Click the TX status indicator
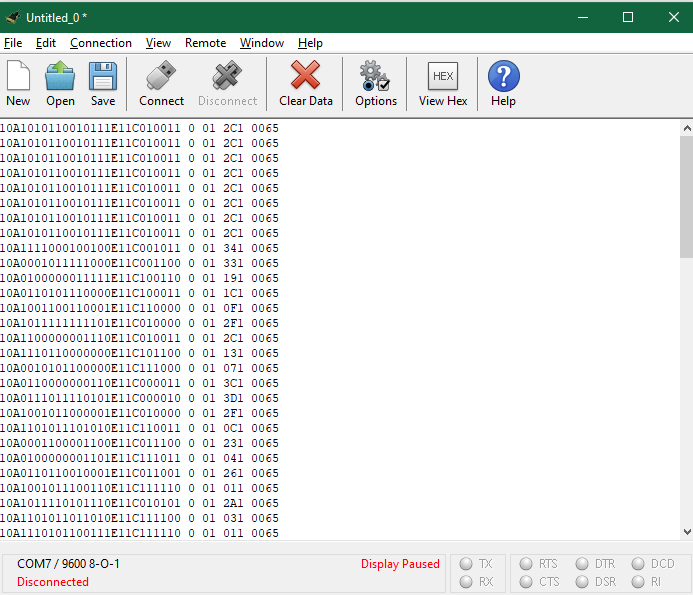Image resolution: width=693 pixels, height=595 pixels. coord(466,564)
